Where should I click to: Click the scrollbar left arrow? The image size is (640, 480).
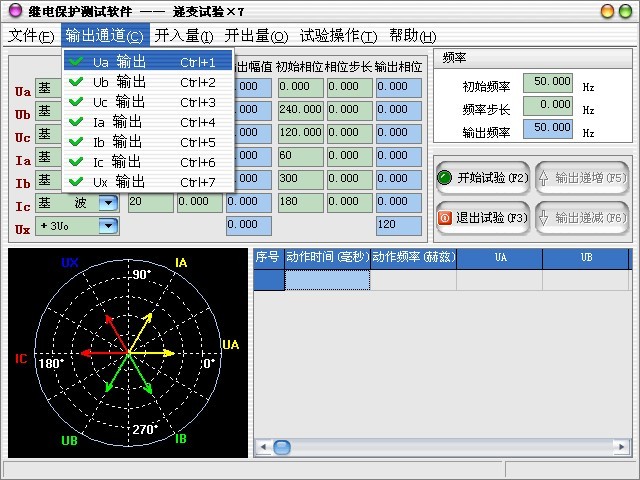click(263, 447)
